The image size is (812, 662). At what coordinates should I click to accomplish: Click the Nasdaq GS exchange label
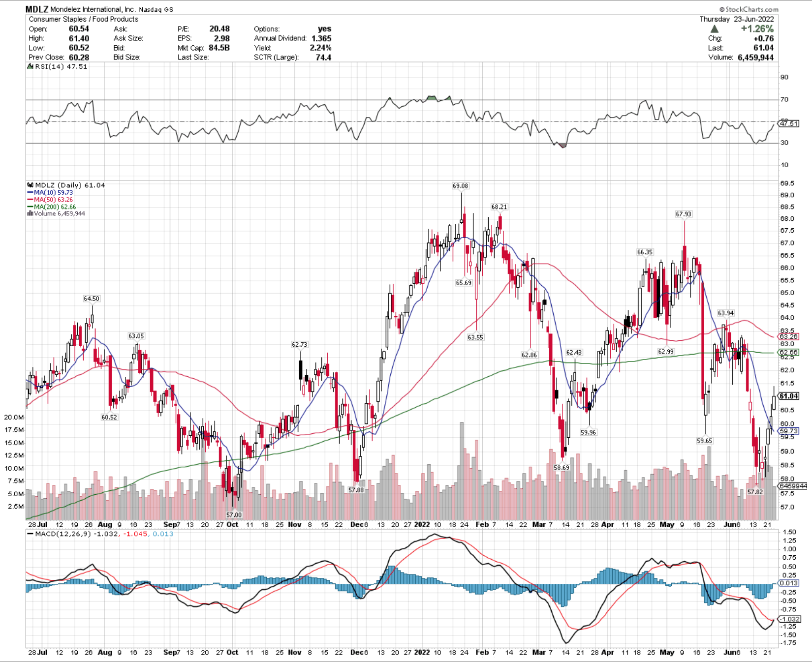(x=156, y=9)
